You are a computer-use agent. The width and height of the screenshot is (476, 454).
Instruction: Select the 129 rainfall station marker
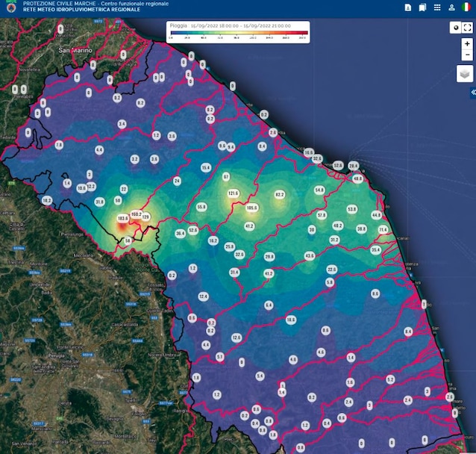click(145, 217)
